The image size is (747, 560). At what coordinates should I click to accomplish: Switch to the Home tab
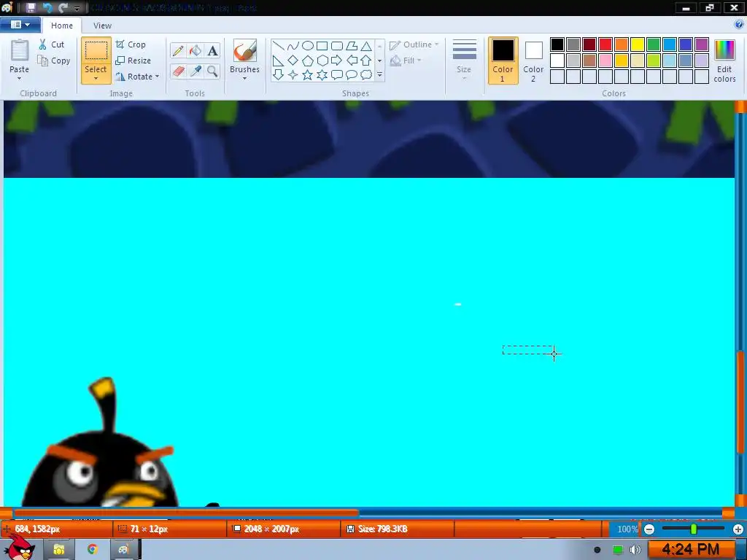tap(62, 26)
